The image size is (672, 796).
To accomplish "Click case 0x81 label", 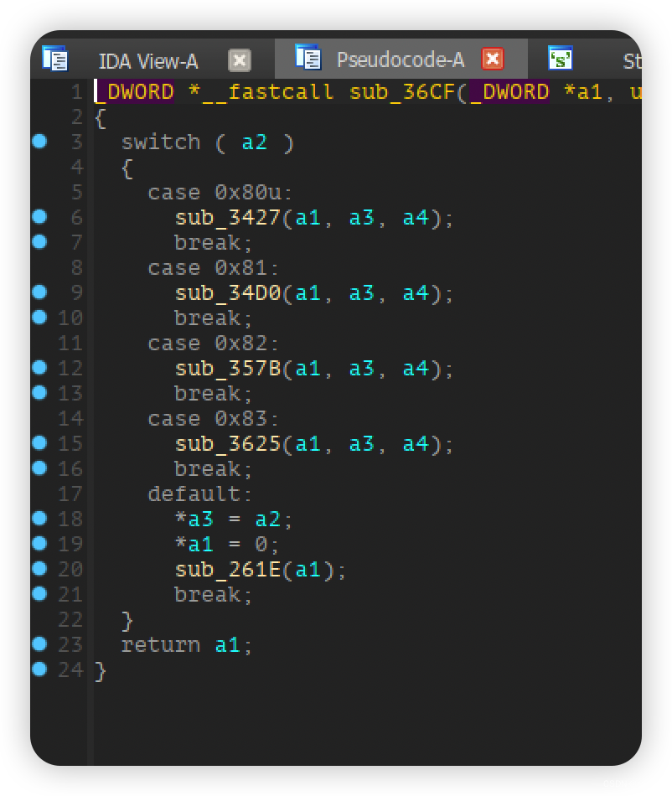I will coord(213,268).
